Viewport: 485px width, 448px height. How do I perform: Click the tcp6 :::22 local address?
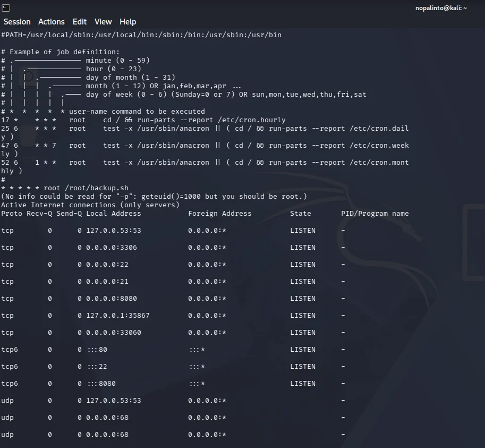(x=97, y=367)
